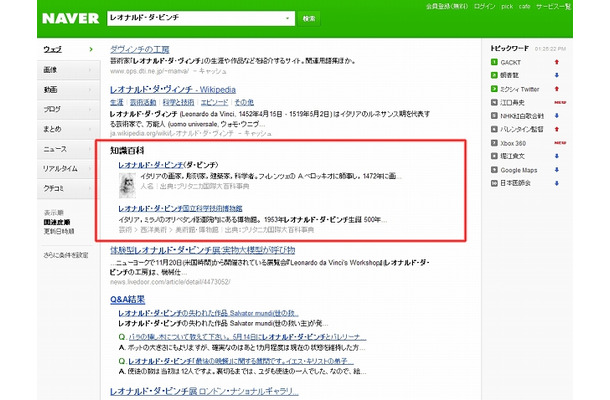Click rank 1 badge beside GACKT
This screenshot has width=610, height=400.
pos(494,62)
